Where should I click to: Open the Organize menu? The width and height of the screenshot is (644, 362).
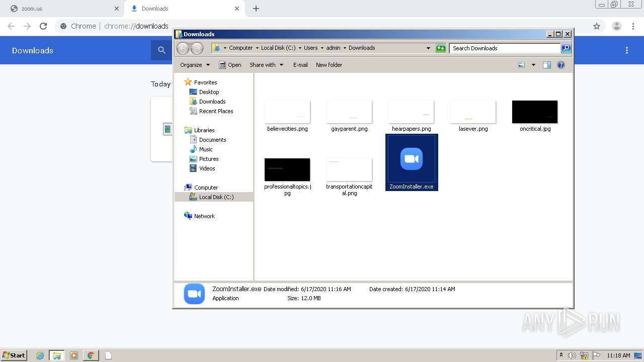[195, 65]
